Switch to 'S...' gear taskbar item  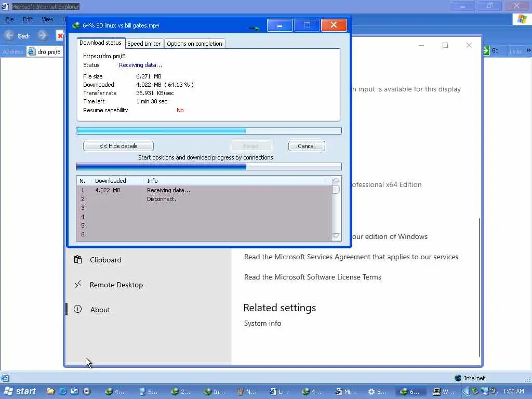point(378,392)
